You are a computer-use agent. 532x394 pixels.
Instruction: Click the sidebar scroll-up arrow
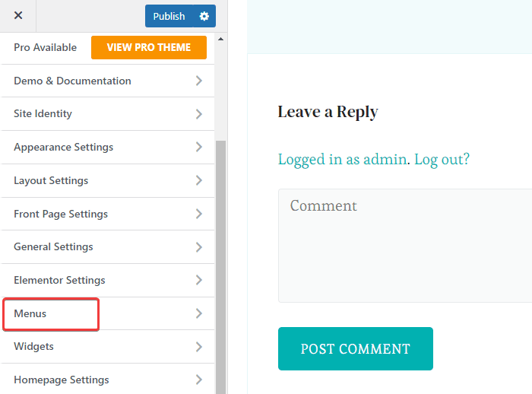221,39
